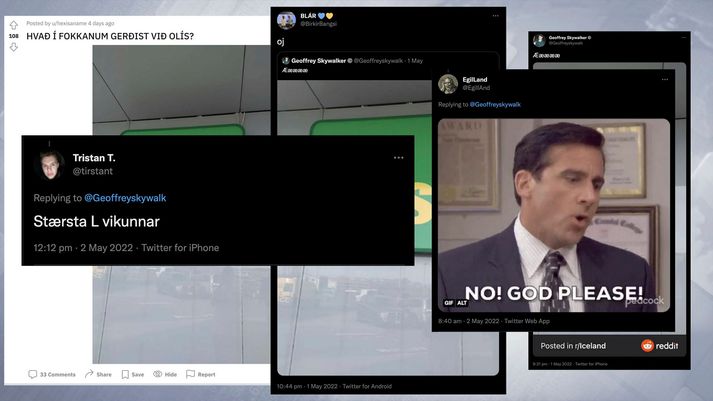Open Geoffrey Skywalker quoted tweet header
Screen dimensions: 713x401
(x=352, y=60)
